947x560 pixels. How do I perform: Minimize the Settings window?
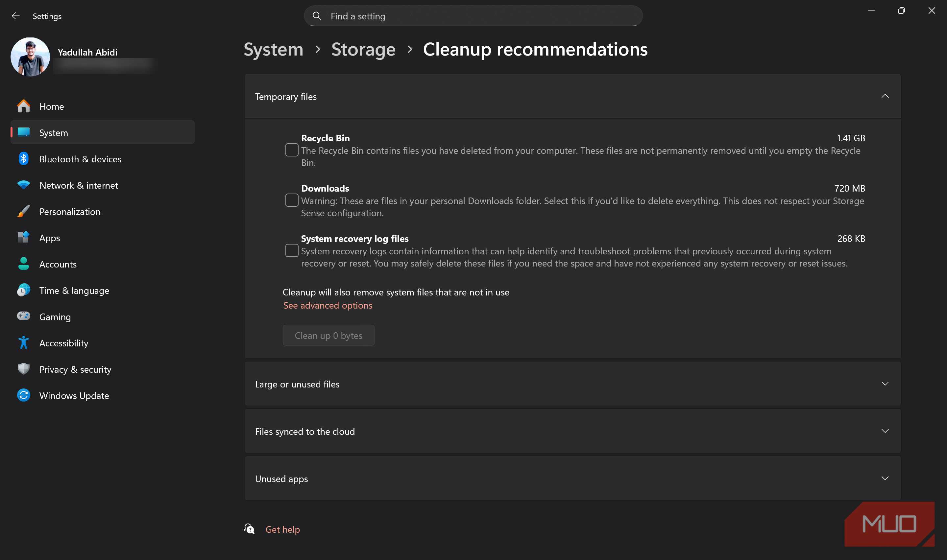click(871, 11)
